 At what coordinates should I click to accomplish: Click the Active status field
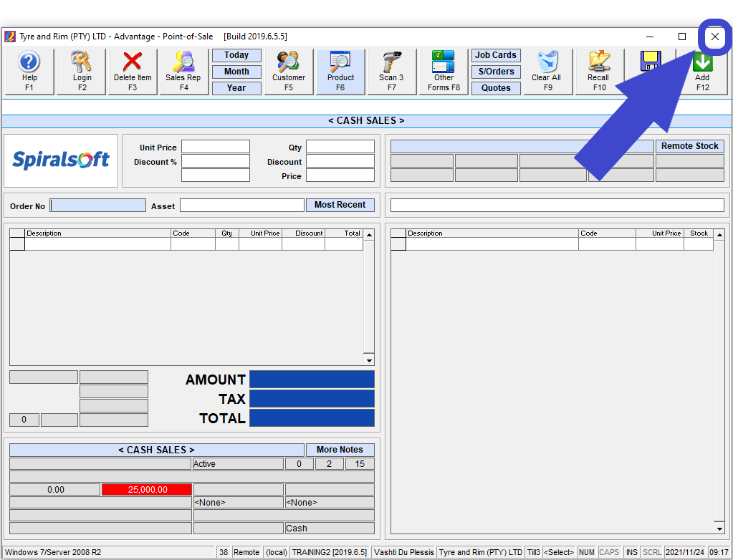tap(238, 464)
